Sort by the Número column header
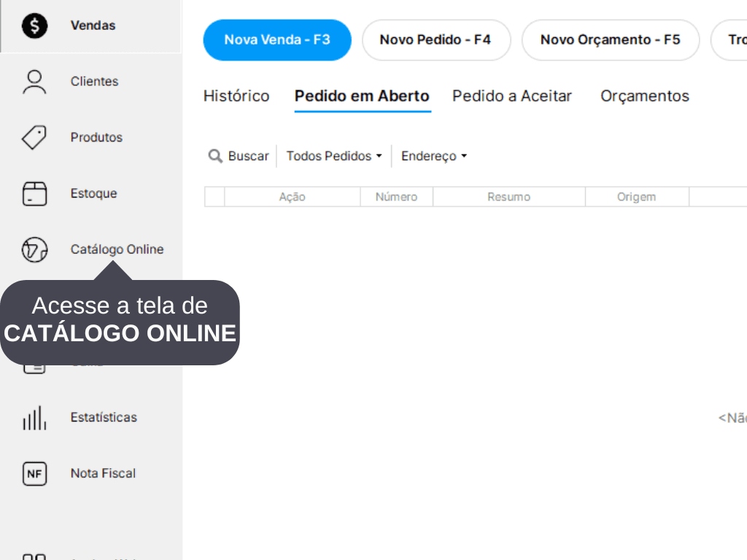 (396, 197)
